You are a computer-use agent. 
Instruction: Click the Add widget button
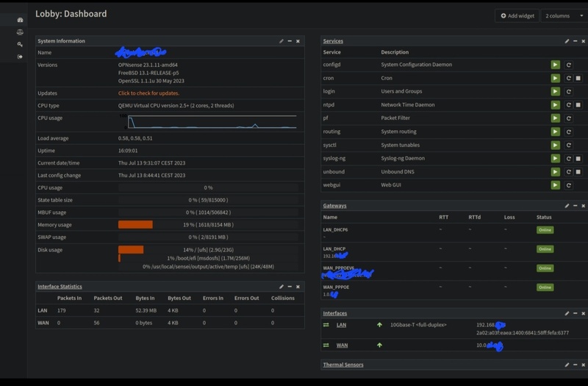pyautogui.click(x=517, y=15)
